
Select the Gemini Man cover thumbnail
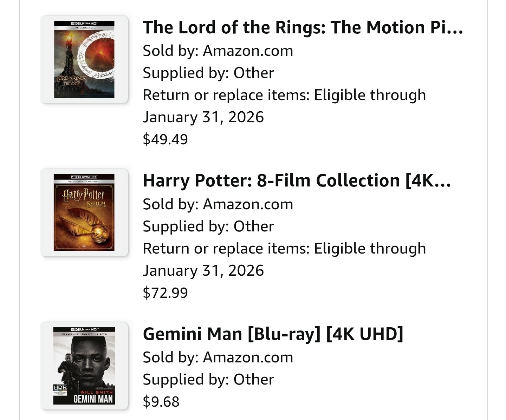coord(84,366)
